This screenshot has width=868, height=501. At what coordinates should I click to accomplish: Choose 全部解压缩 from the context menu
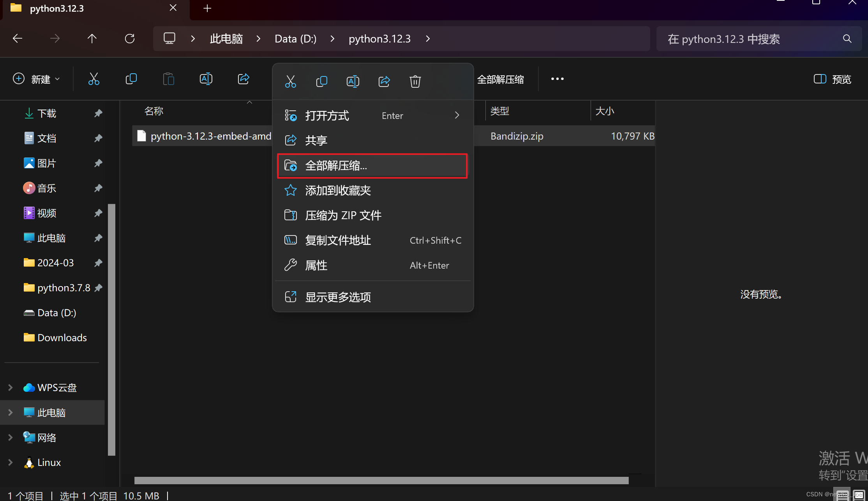coord(336,165)
